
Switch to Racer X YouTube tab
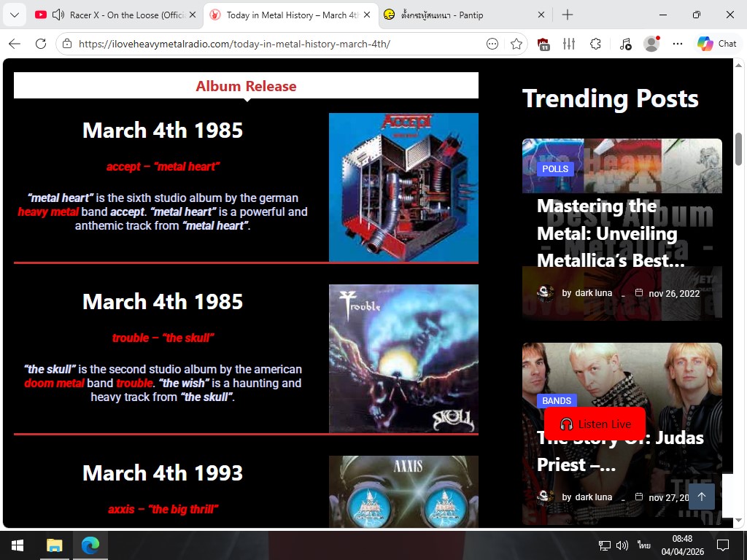click(115, 15)
